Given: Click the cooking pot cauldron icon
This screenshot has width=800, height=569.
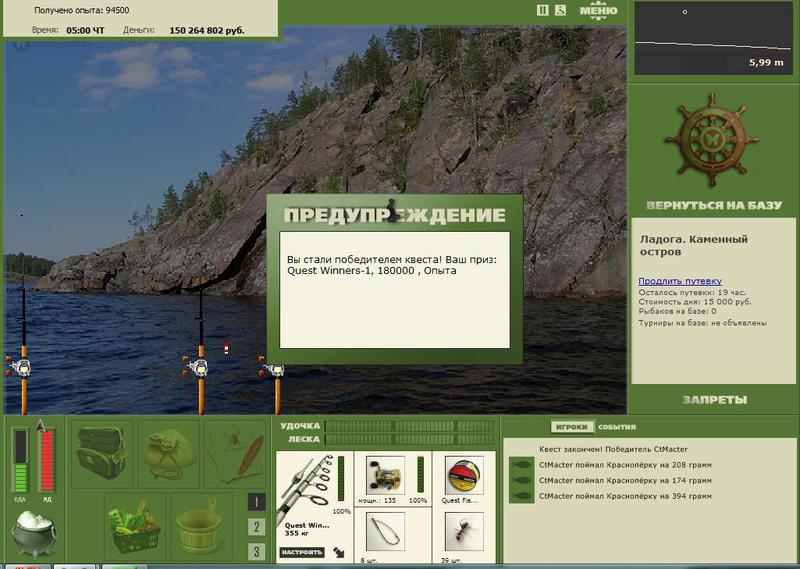Looking at the screenshot, I should (35, 534).
